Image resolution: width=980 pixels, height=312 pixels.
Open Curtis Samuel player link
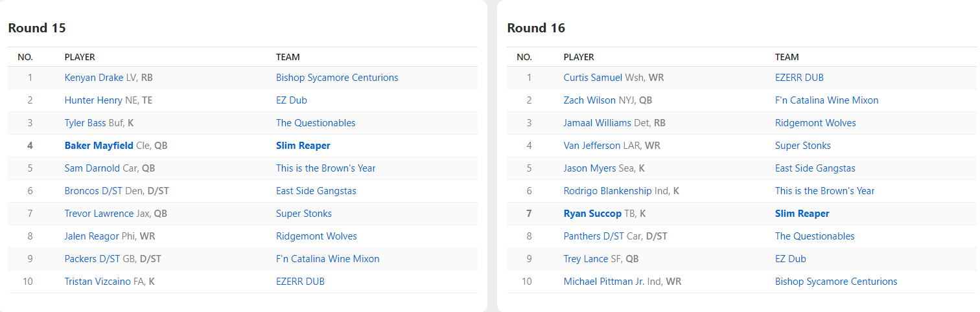point(592,78)
